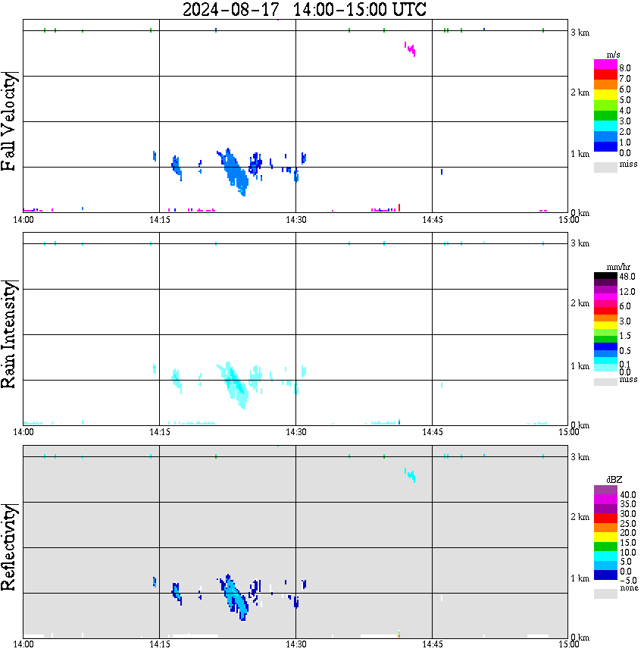Viewport: 644px width, 658px height.
Task: Click the green 10.0 dBZ reflectivity swatch
Action: (x=605, y=547)
